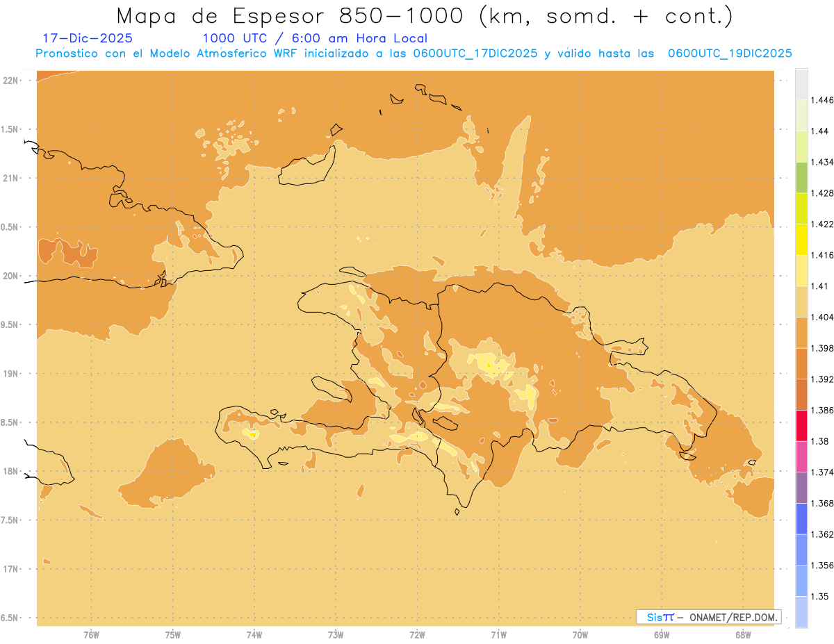Click the "21N" latitude label
The height and width of the screenshot is (644, 834).
[10, 178]
